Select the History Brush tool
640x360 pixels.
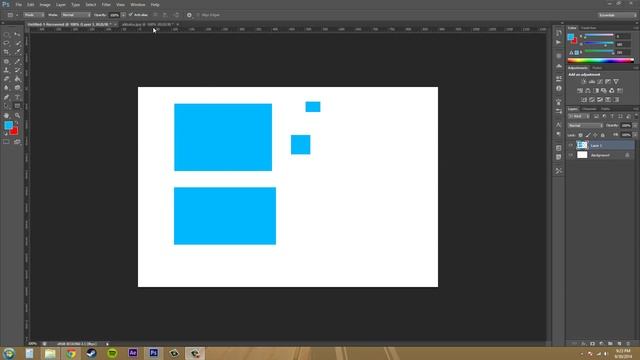tap(17, 70)
